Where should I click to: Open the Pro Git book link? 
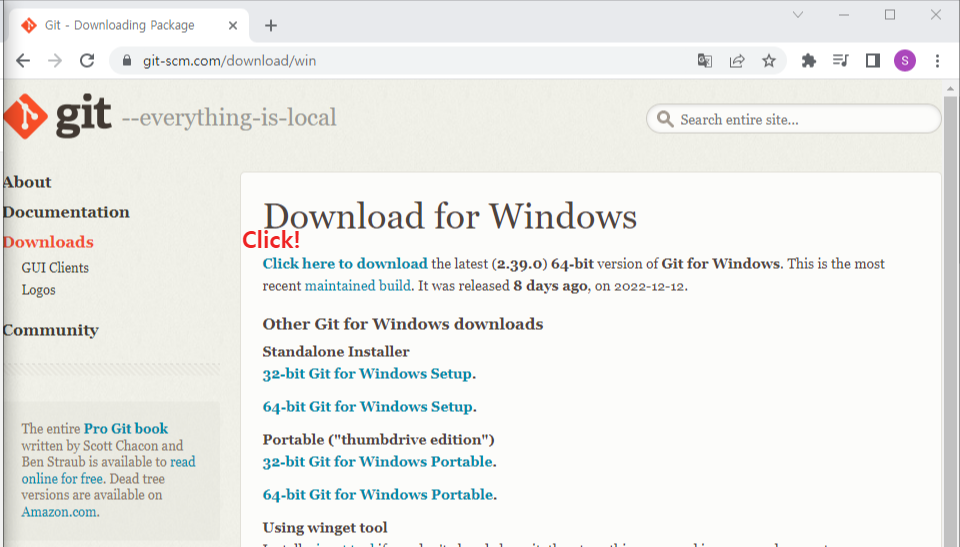click(x=126, y=429)
